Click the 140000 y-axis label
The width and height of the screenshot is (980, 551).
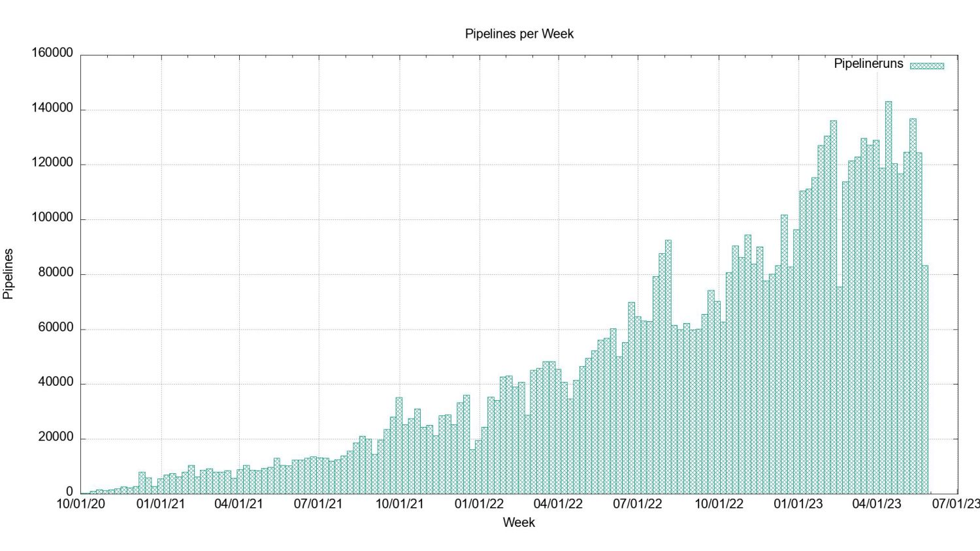pos(52,108)
